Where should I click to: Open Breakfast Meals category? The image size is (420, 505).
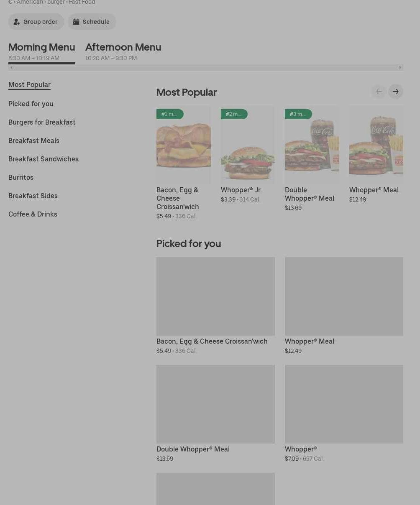pyautogui.click(x=34, y=140)
